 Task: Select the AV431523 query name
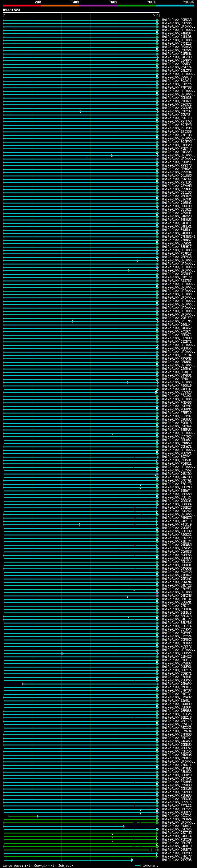[x=11, y=10]
